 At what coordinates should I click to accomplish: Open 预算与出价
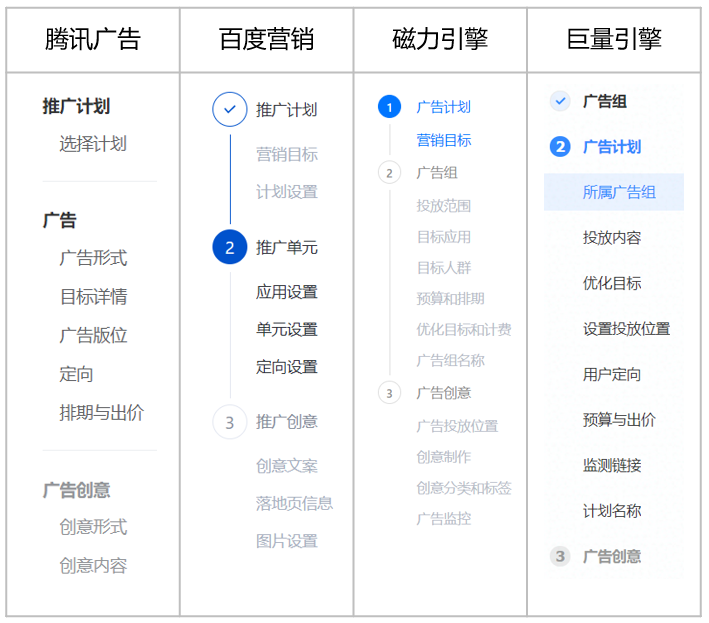coord(619,420)
